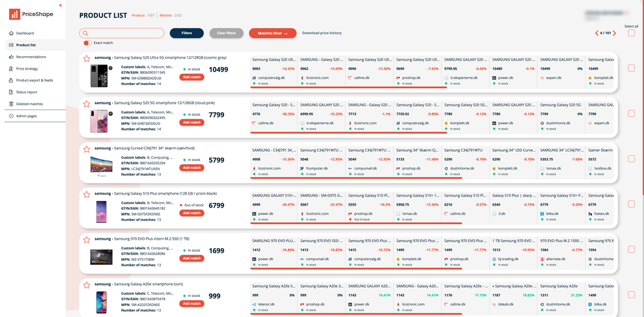Click the page counter 4 / 101
Screen dimensions: 644x317
pyautogui.click(x=605, y=34)
